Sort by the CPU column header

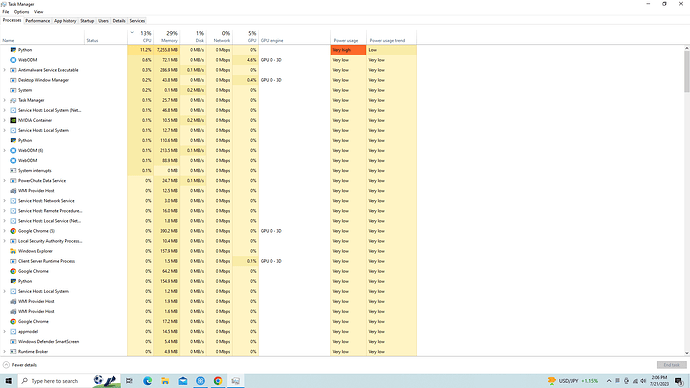coord(140,37)
